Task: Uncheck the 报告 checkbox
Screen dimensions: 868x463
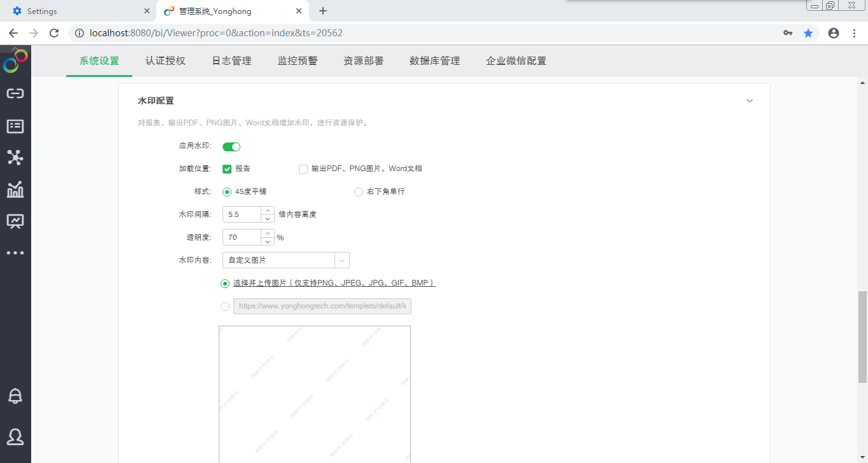Action: (x=227, y=169)
